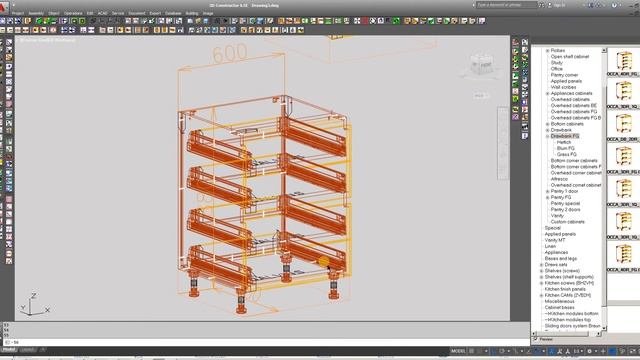The image size is (640, 360).
Task: Click tree scrollbar up arrow
Action: tap(604, 51)
